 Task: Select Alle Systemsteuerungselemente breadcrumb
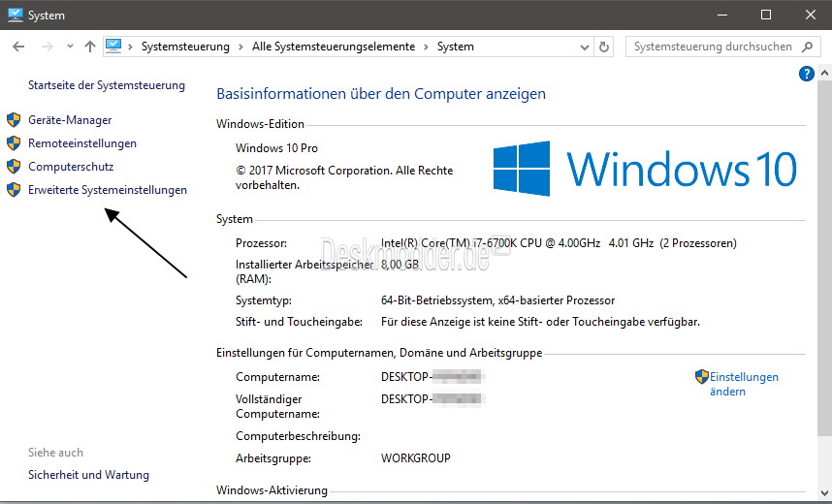point(334,47)
